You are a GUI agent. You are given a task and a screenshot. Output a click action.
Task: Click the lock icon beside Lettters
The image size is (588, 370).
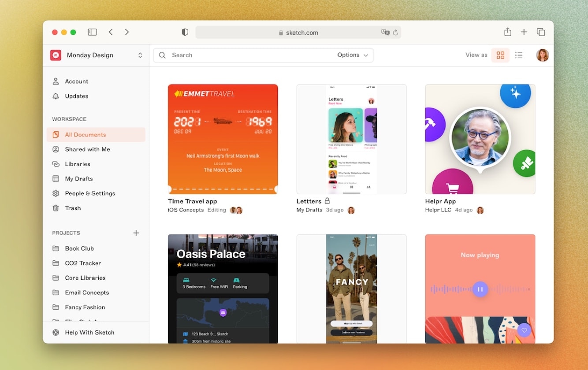(327, 201)
